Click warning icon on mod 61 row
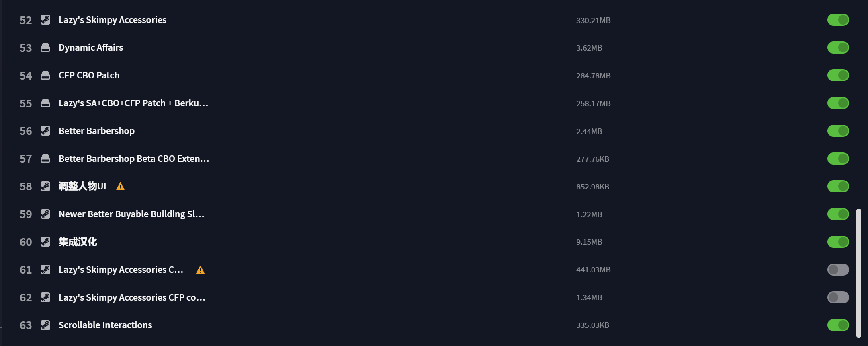868x346 pixels. pyautogui.click(x=200, y=270)
